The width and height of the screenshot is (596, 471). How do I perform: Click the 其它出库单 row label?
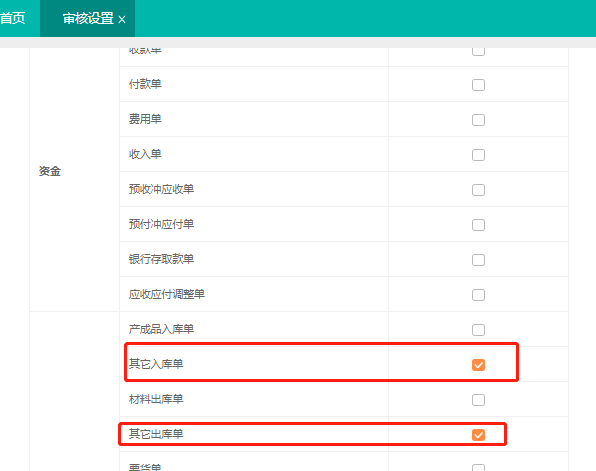(x=156, y=434)
